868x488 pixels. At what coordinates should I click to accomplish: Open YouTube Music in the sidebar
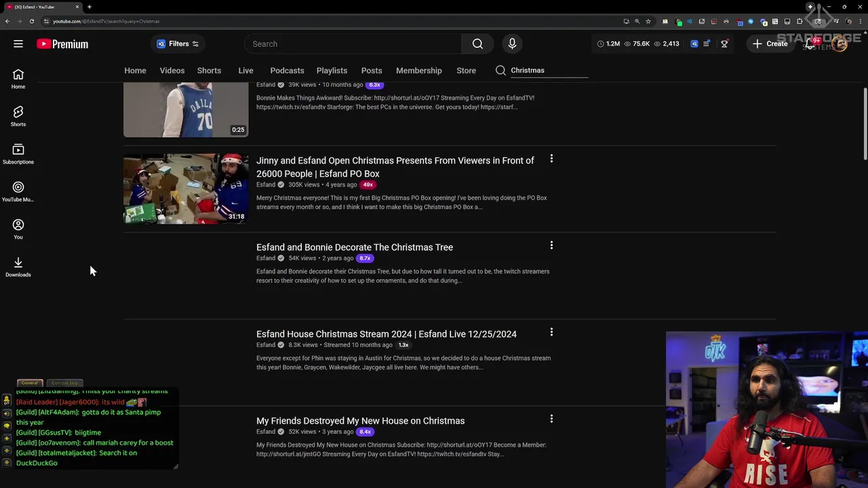coord(18,191)
